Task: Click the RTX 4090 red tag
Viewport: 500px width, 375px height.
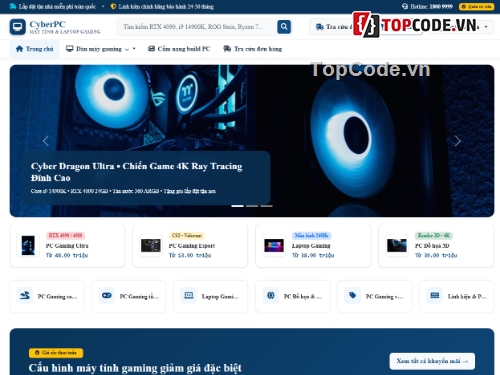Action: pos(65,235)
